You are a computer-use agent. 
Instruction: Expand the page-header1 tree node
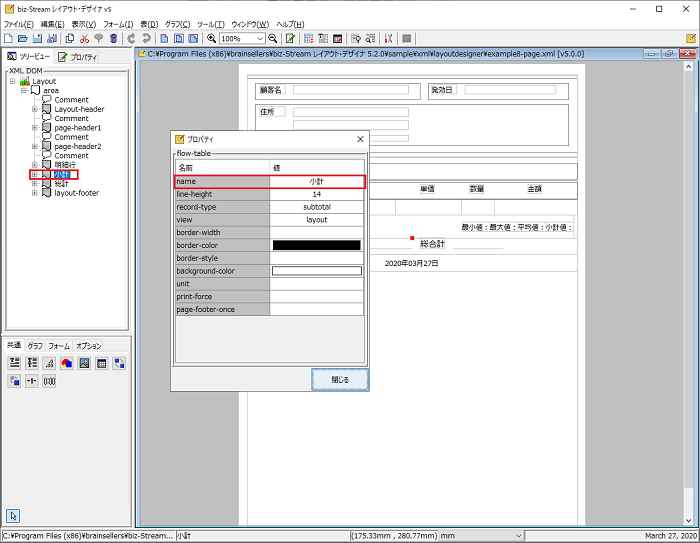[x=35, y=128]
